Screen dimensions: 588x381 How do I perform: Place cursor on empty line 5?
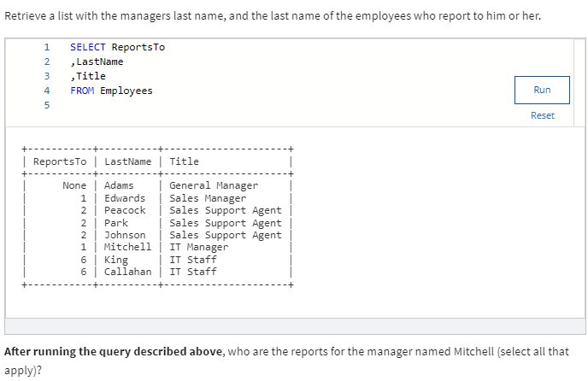(171, 105)
